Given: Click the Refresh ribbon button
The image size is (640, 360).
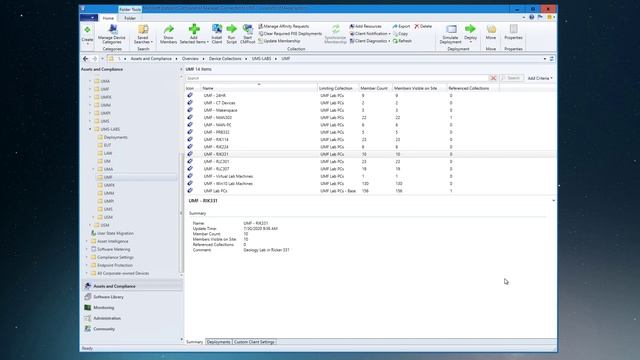Looking at the screenshot, I should pos(402,41).
